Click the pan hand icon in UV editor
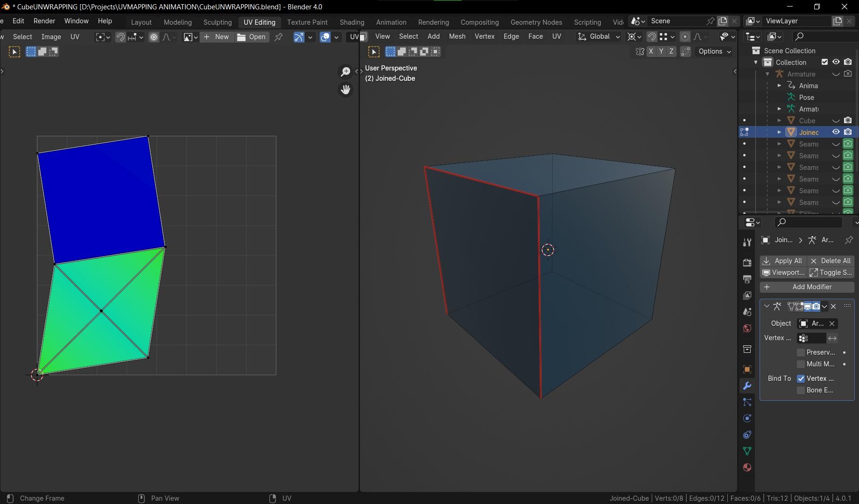Image resolution: width=859 pixels, height=504 pixels. click(x=345, y=90)
